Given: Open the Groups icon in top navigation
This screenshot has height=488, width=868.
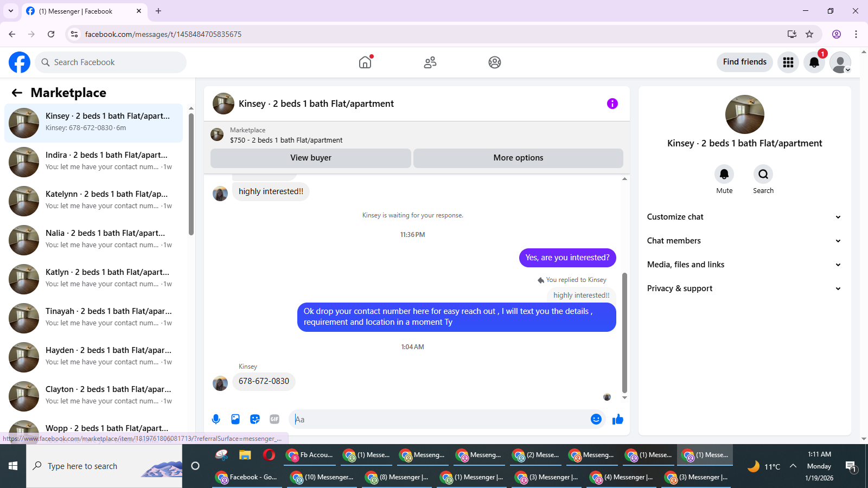Looking at the screenshot, I should 495,62.
